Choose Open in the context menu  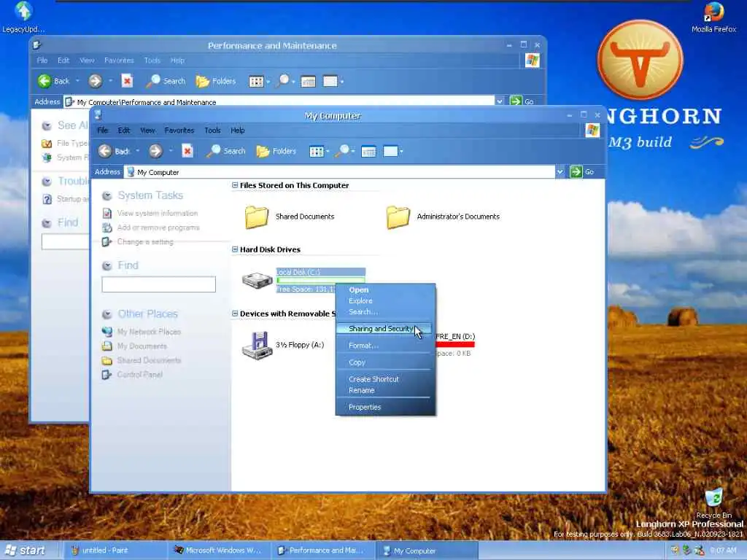tap(385, 289)
